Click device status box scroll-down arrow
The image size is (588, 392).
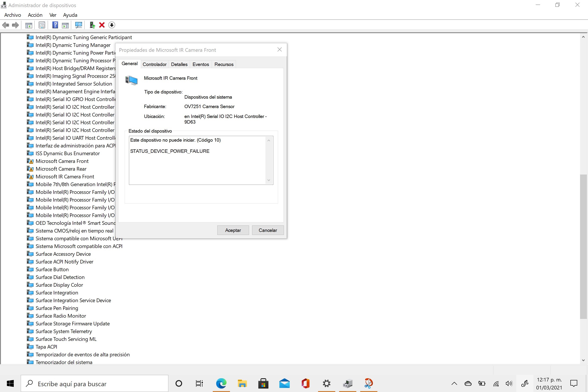point(269,180)
